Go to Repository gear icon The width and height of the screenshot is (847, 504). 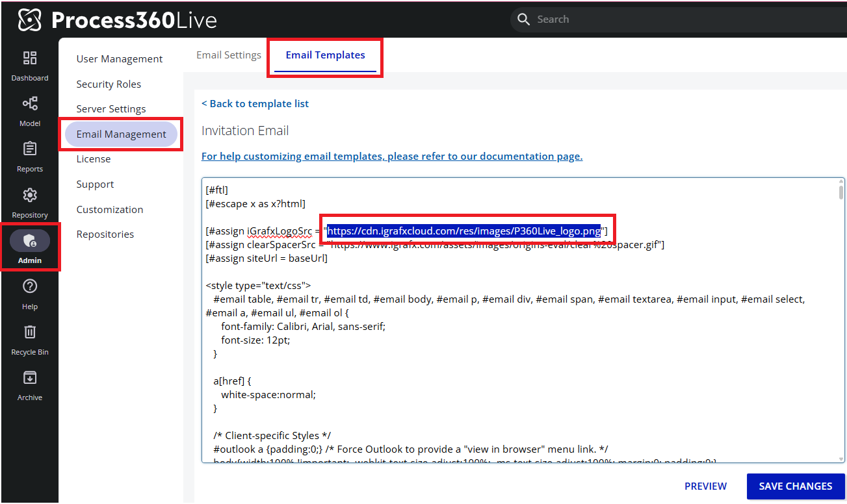[30, 195]
